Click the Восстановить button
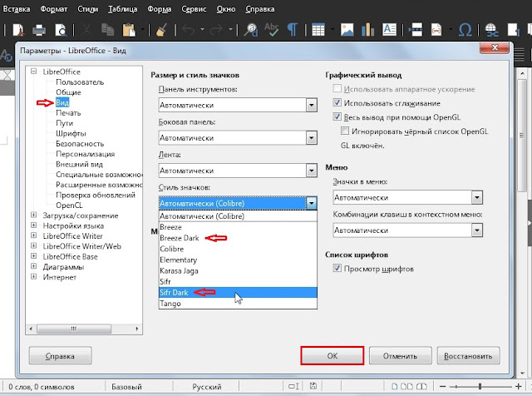532x396 pixels. coord(468,356)
